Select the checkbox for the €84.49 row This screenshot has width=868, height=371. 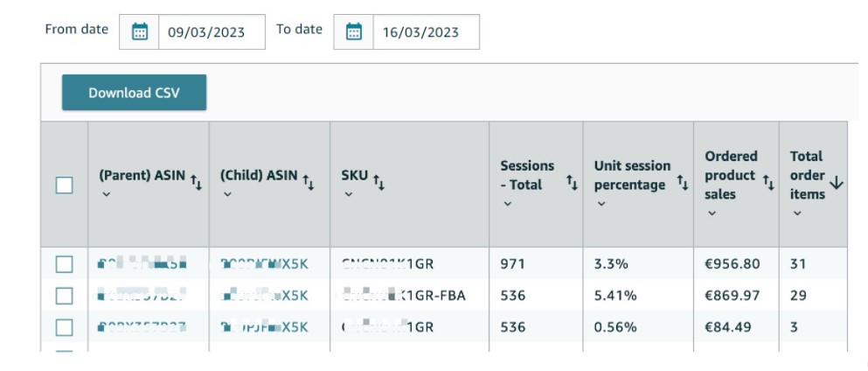(x=64, y=327)
